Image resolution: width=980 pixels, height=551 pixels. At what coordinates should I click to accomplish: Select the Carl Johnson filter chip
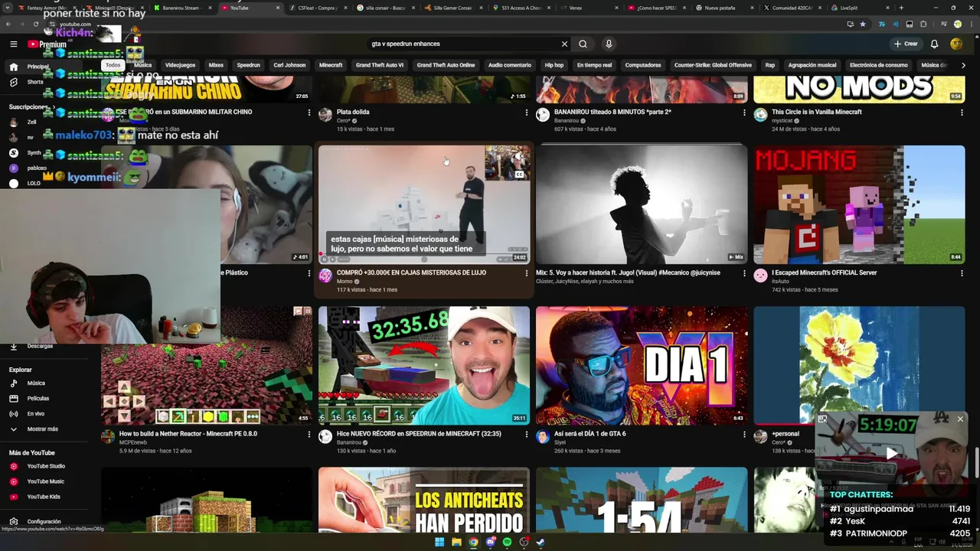[289, 65]
